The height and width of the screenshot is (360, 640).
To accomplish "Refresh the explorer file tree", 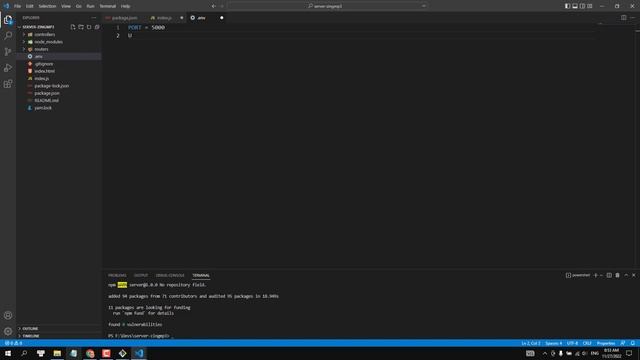I will [89, 27].
